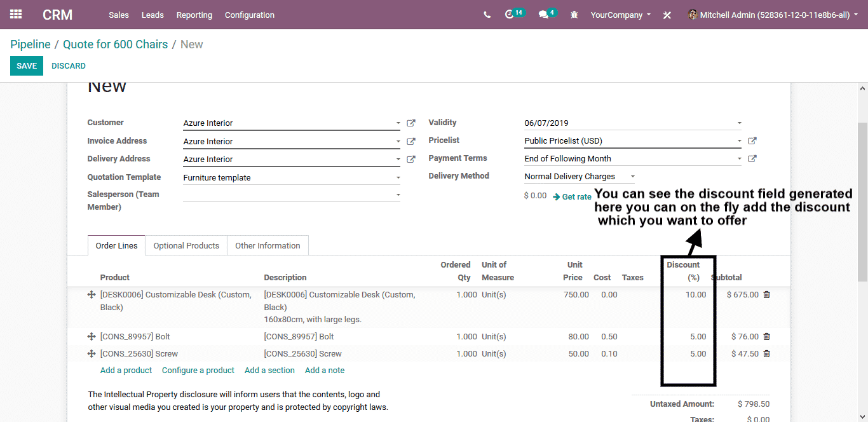Open external link for Pricelist field
The image size is (868, 422).
[x=752, y=141]
